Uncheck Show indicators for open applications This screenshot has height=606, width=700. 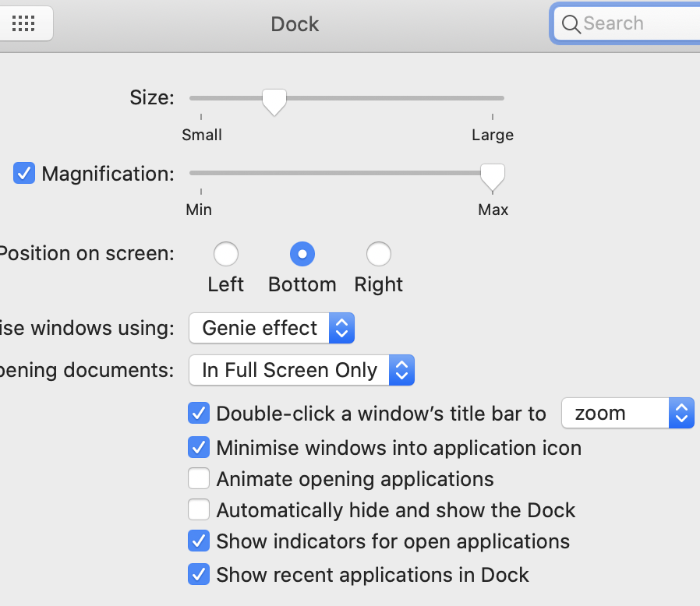[200, 541]
